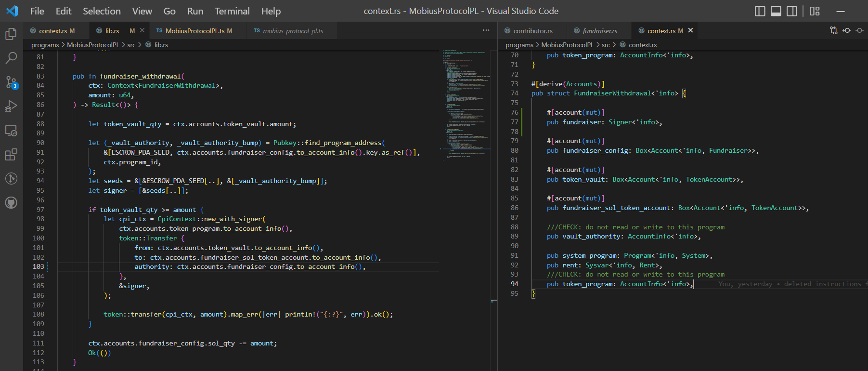Open the Search view in activity bar
This screenshot has width=868, height=371.
(x=11, y=58)
